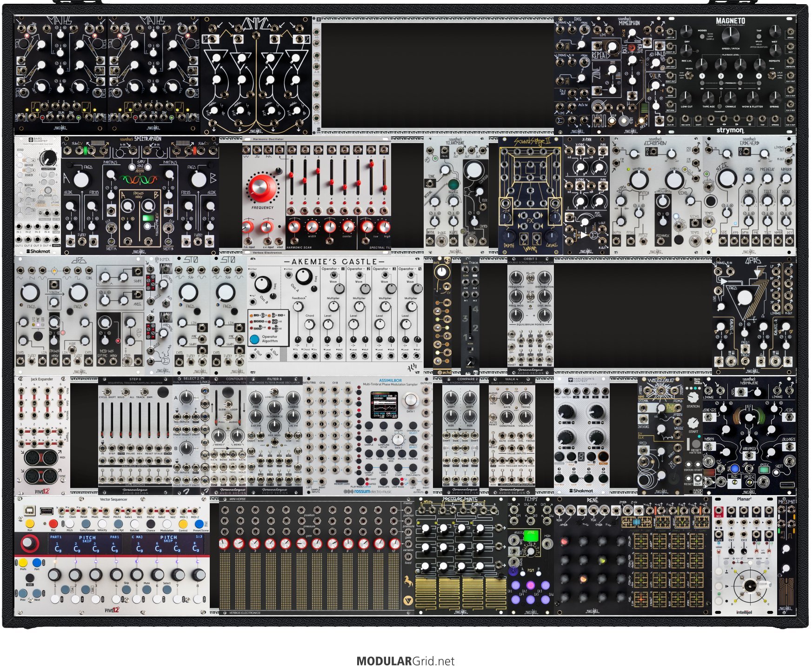
Task: Click the Five12 logo on the Vector Sequencer
Action: [111, 611]
